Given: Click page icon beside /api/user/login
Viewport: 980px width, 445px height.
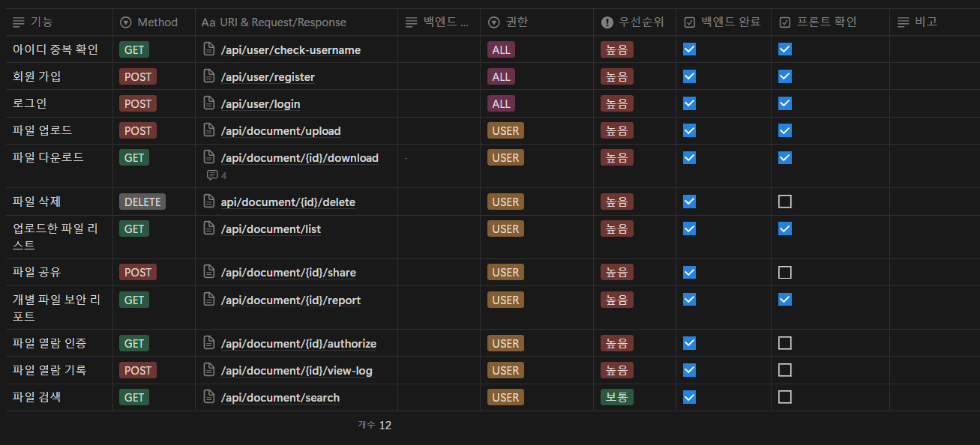Looking at the screenshot, I should click(x=210, y=103).
